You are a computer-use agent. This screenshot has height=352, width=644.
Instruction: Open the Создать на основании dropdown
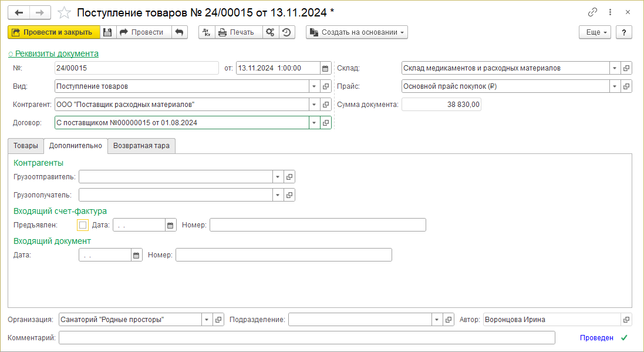(x=357, y=32)
